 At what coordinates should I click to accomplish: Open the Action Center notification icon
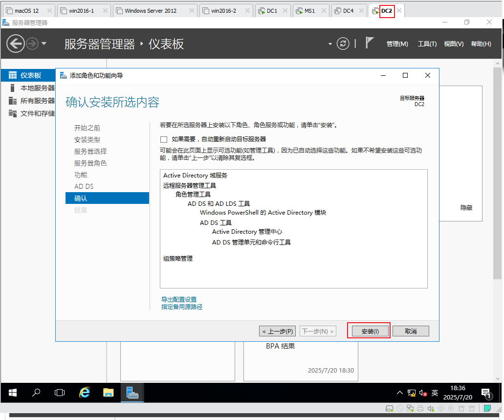coord(486,393)
